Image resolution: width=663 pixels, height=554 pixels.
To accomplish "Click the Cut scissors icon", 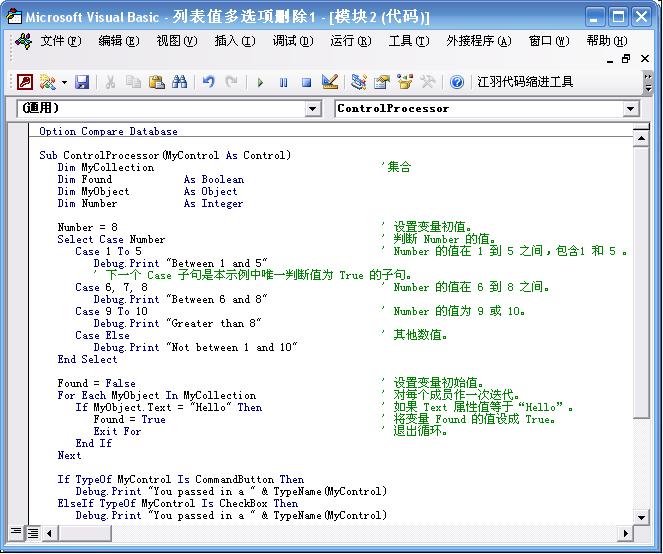I will pyautogui.click(x=110, y=82).
